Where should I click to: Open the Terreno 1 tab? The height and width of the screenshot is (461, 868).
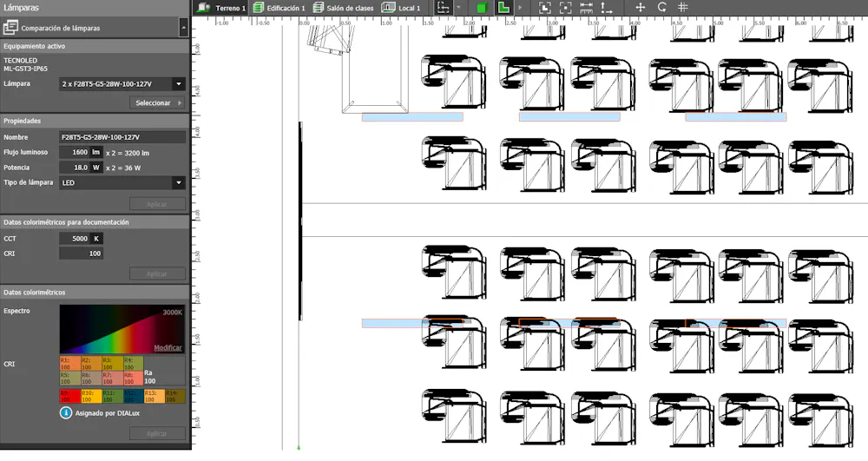click(220, 8)
